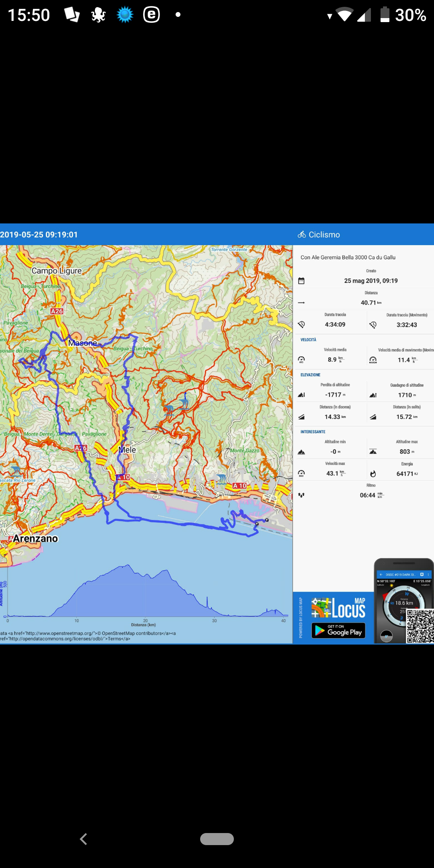434x868 pixels.
Task: Tap the Get it on Google Play badge
Action: click(338, 630)
